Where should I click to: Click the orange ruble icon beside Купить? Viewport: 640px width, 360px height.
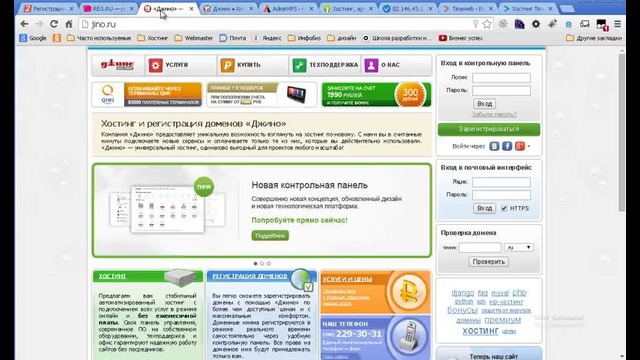click(227, 65)
